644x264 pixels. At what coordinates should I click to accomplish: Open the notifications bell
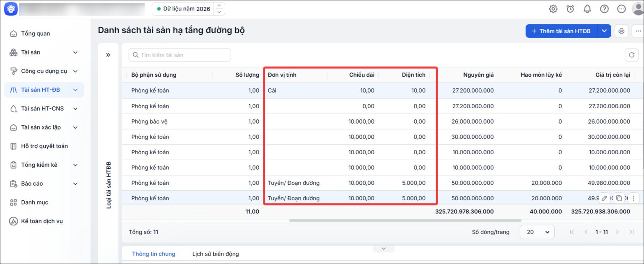tap(587, 9)
